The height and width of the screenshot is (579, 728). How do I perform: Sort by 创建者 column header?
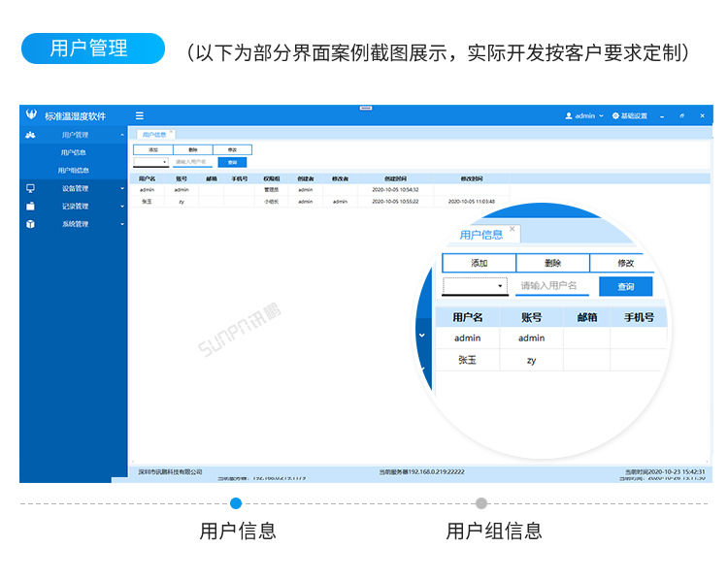tap(306, 178)
